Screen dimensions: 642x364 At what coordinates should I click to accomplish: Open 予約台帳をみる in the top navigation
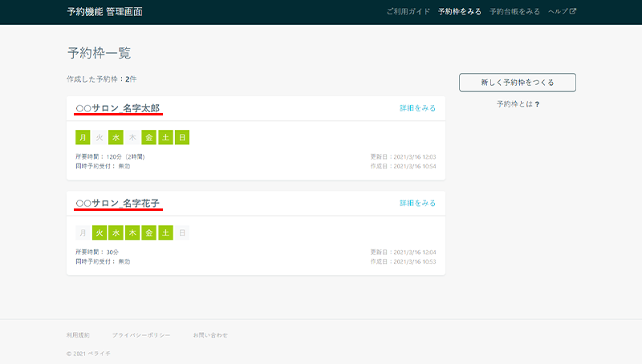[x=514, y=12]
